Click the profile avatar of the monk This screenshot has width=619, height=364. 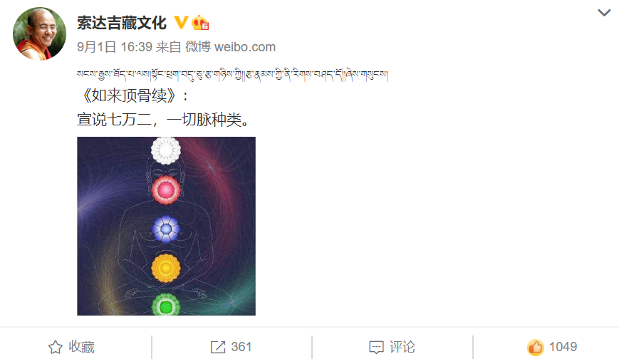coord(39,33)
